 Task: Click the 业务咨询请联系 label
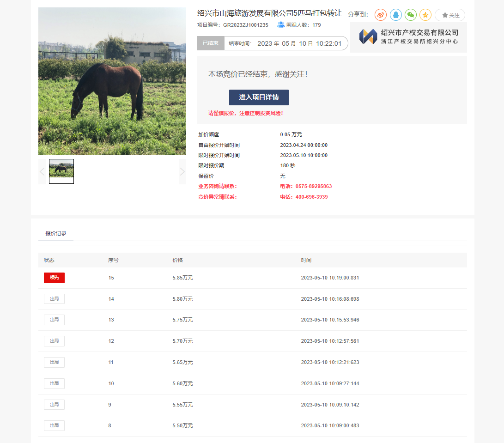click(218, 187)
